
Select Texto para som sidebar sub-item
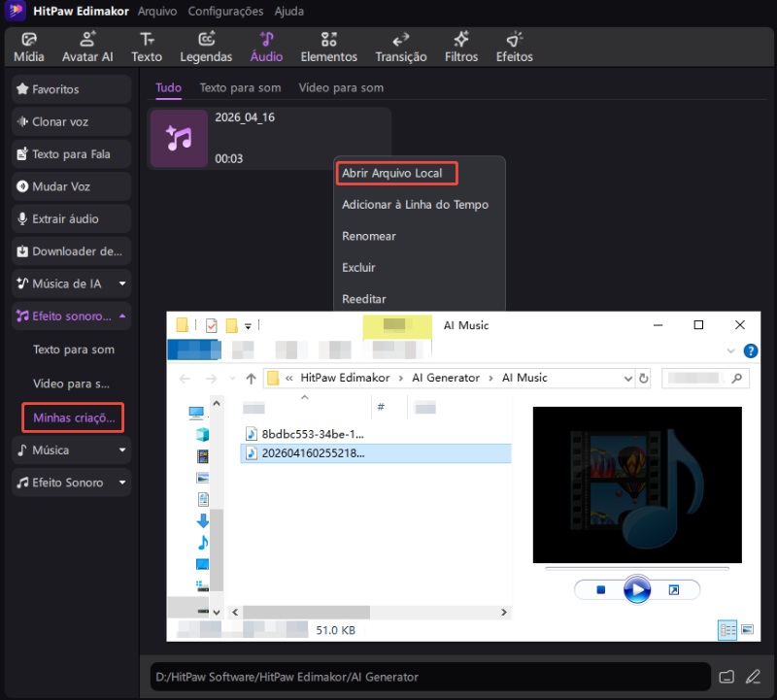pyautogui.click(x=74, y=350)
